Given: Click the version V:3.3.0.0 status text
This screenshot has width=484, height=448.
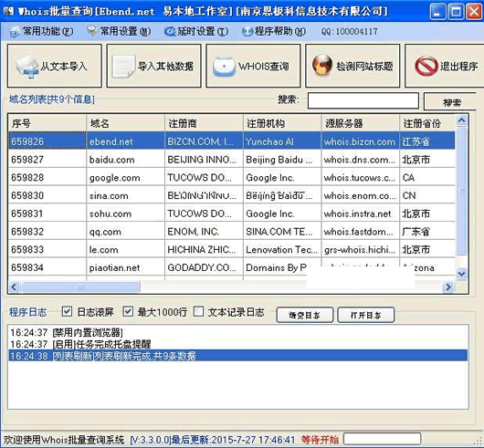Looking at the screenshot, I should click(151, 440).
